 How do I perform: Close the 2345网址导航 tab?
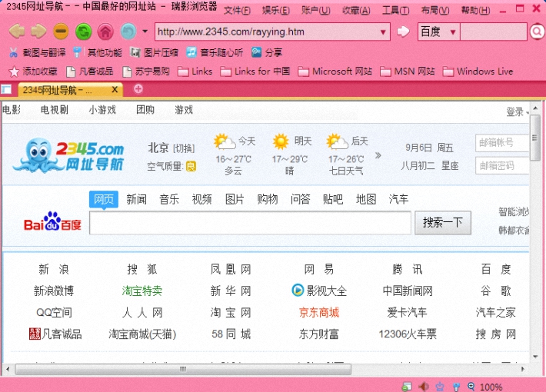(115, 90)
